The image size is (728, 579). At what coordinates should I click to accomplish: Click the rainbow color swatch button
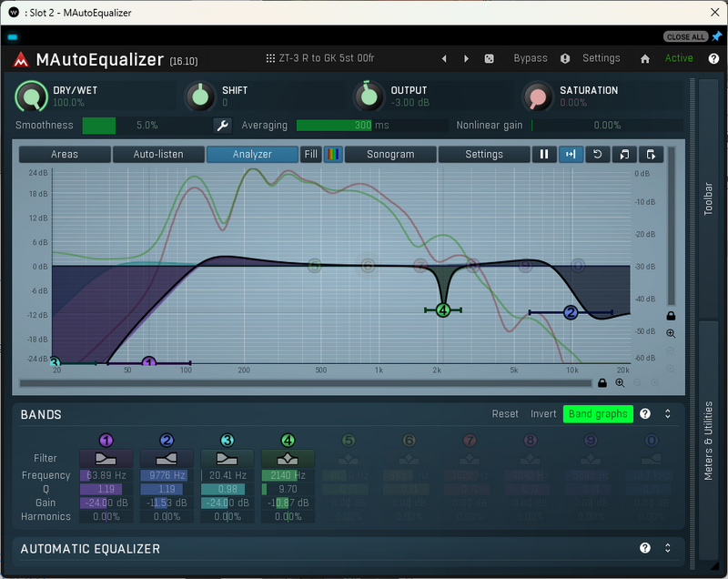click(x=333, y=154)
